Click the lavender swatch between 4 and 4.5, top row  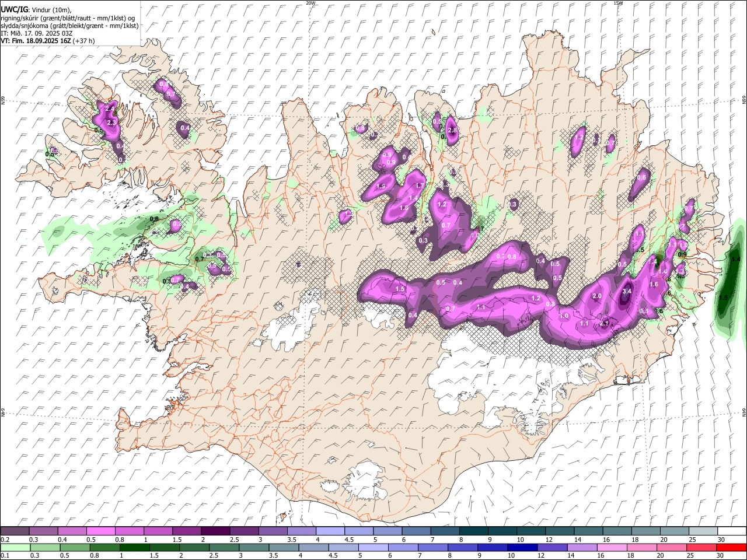pyautogui.click(x=330, y=531)
